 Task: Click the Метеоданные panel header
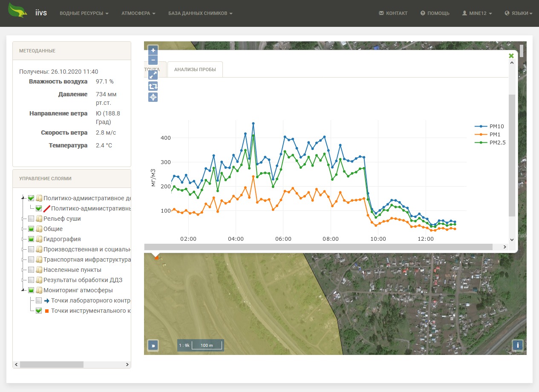point(72,51)
